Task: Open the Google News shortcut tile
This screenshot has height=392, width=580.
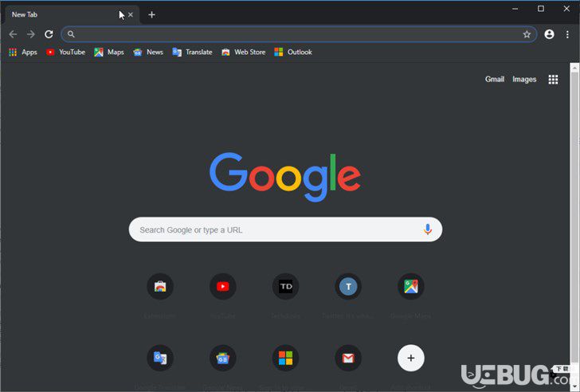Action: [x=223, y=358]
